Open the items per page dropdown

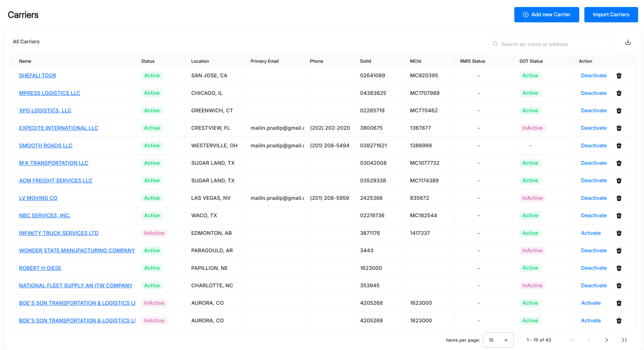point(498,340)
